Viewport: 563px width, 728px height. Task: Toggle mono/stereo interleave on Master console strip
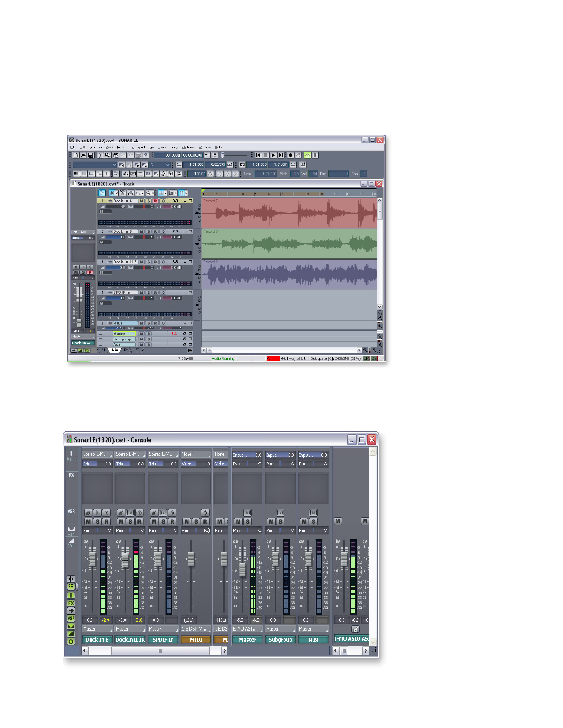tap(247, 513)
